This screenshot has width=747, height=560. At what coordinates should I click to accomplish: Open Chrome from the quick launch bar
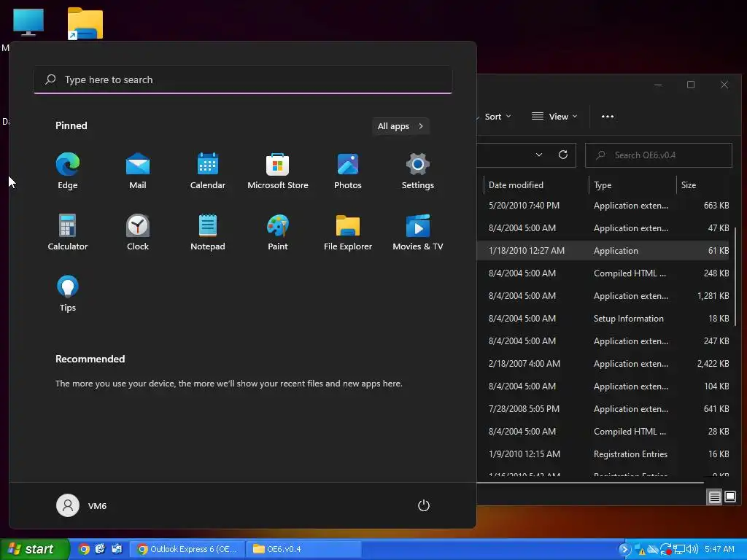(x=84, y=549)
